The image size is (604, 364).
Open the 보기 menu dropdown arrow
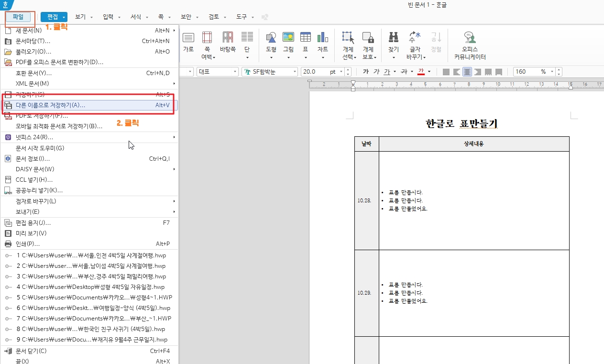[x=91, y=17]
